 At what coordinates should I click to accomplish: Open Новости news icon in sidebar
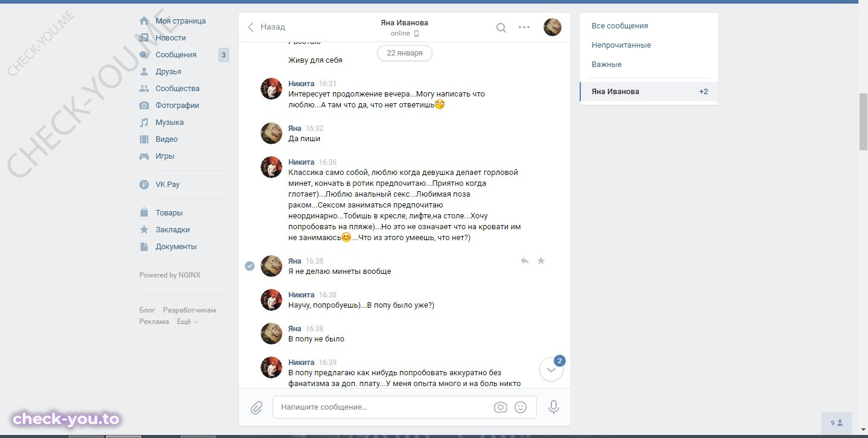[x=144, y=37]
